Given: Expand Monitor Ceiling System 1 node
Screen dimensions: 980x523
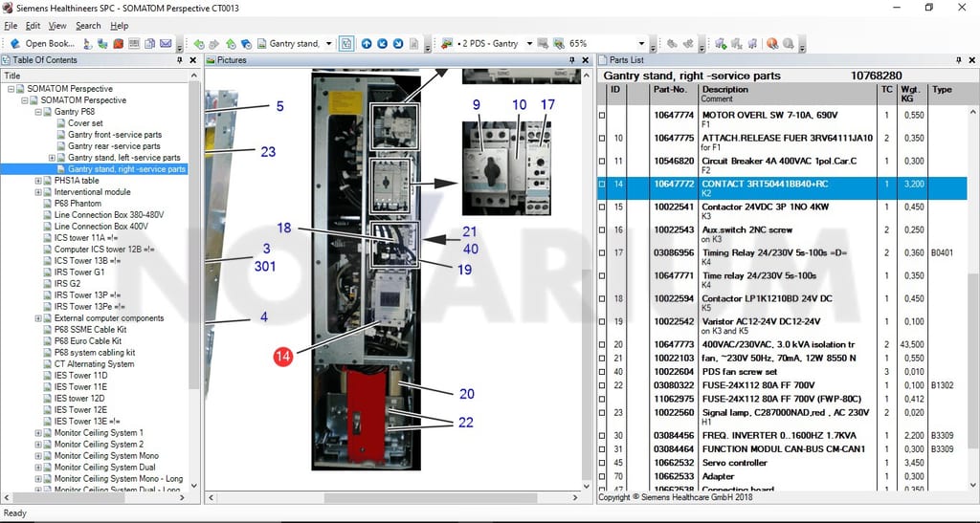Looking at the screenshot, I should coord(38,433).
